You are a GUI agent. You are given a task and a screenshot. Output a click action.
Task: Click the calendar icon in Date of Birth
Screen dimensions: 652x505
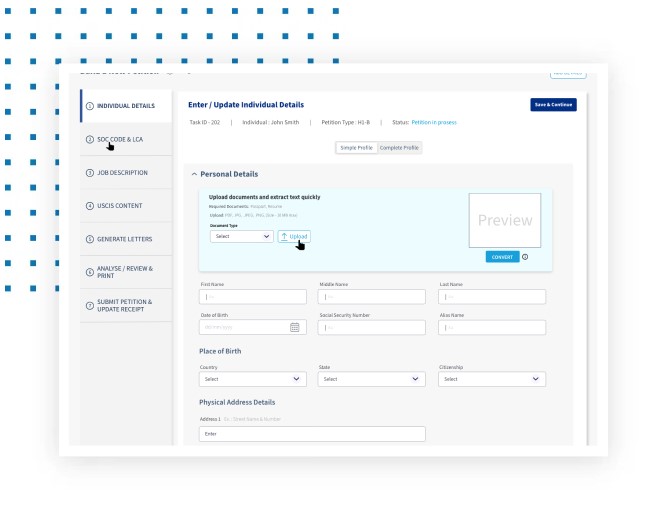click(295, 327)
